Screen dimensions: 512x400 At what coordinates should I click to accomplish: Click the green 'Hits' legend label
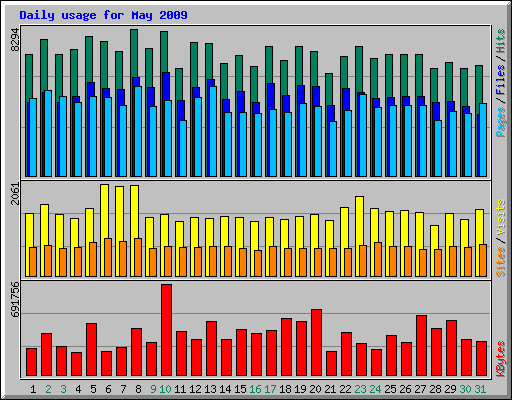point(501,41)
